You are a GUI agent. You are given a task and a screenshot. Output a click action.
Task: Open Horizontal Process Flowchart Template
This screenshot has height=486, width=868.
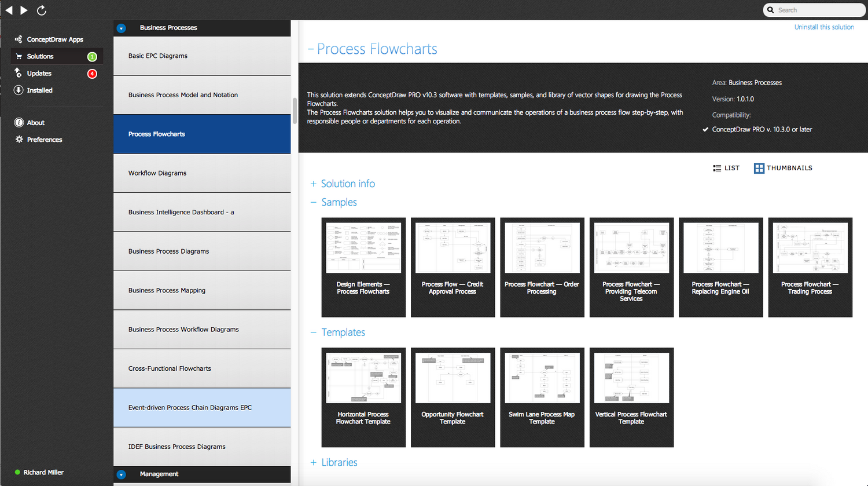[x=363, y=397]
